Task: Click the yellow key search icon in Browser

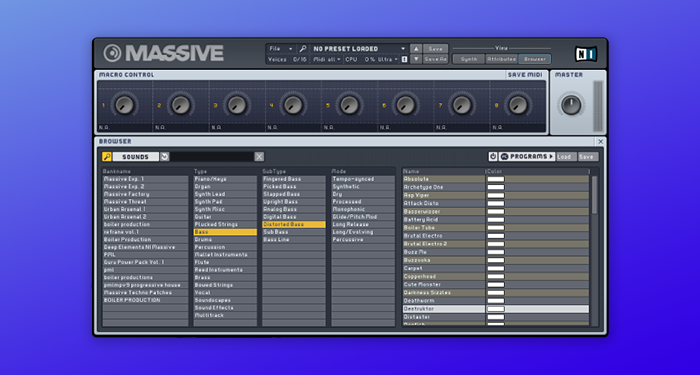Action: (107, 157)
